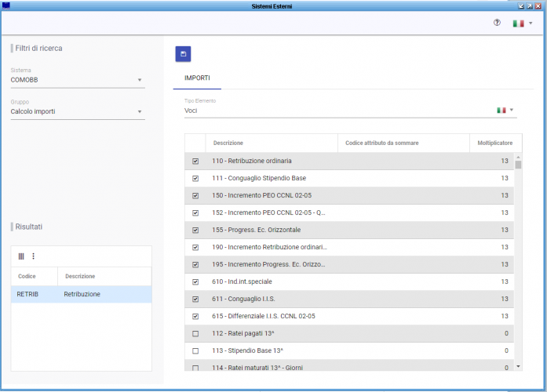Click multiplier 13 for 611 Conguaglio I.I.S.

(505, 299)
